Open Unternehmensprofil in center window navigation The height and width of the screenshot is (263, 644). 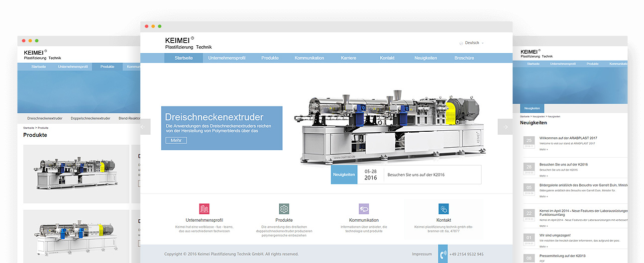(226, 58)
